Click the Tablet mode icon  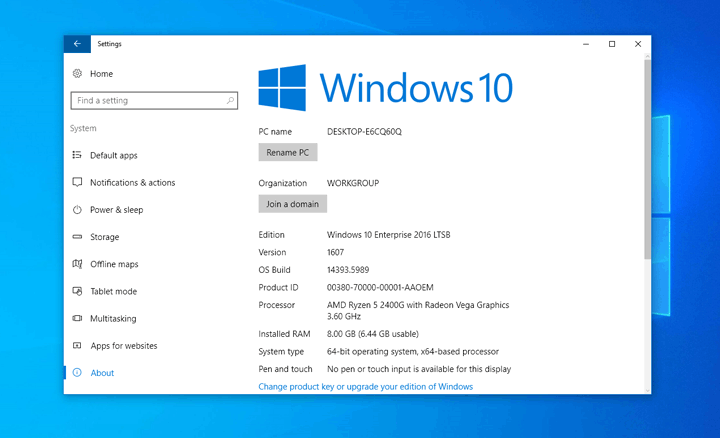click(77, 291)
